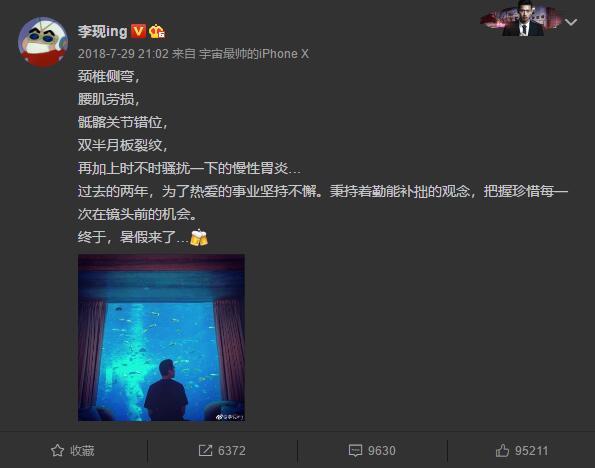
Task: Expand the post options chevron
Action: coord(571,22)
